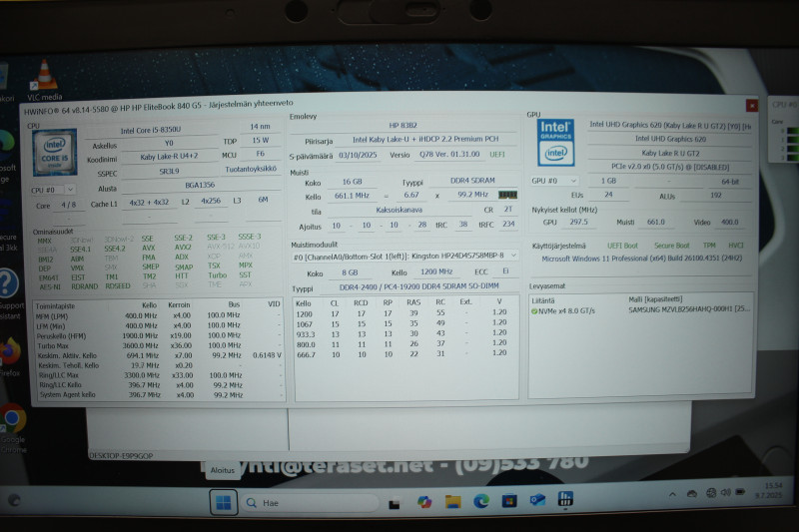This screenshot has width=799, height=532.
Task: Click the Intel UHD Graphics 620 name field
Action: pos(670,139)
